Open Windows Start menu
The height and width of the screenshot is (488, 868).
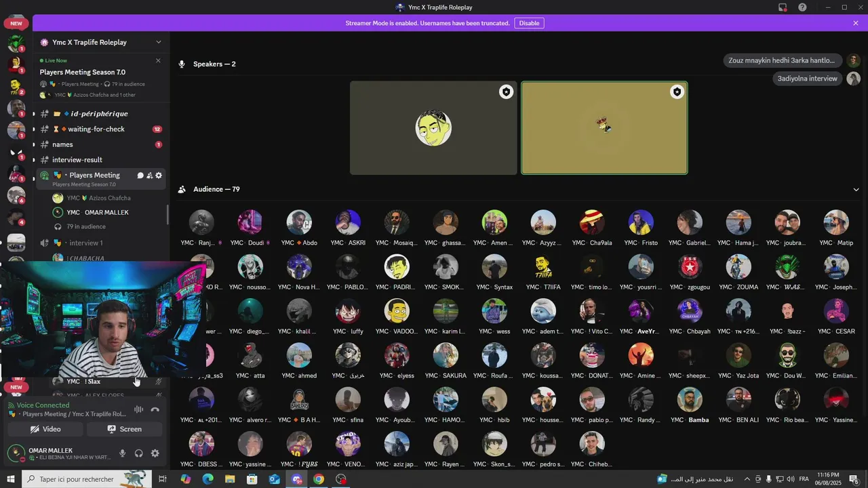pyautogui.click(x=10, y=479)
